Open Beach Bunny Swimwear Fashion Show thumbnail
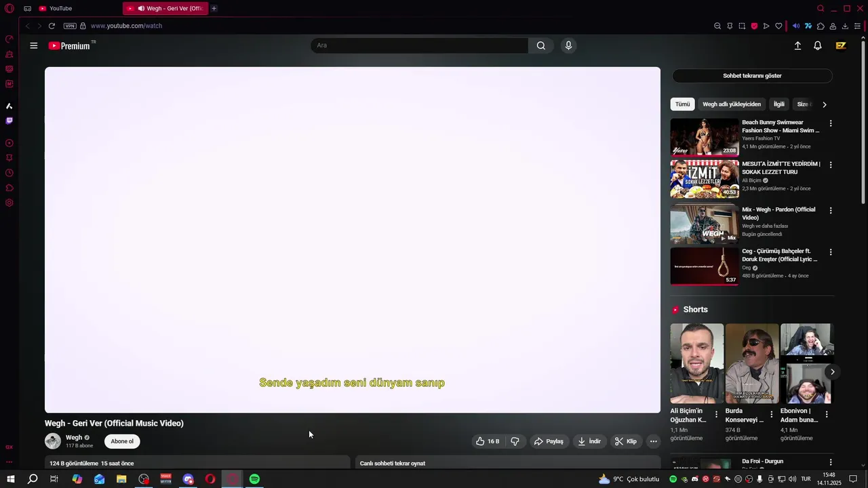Viewport: 868px width, 488px height. tap(705, 138)
